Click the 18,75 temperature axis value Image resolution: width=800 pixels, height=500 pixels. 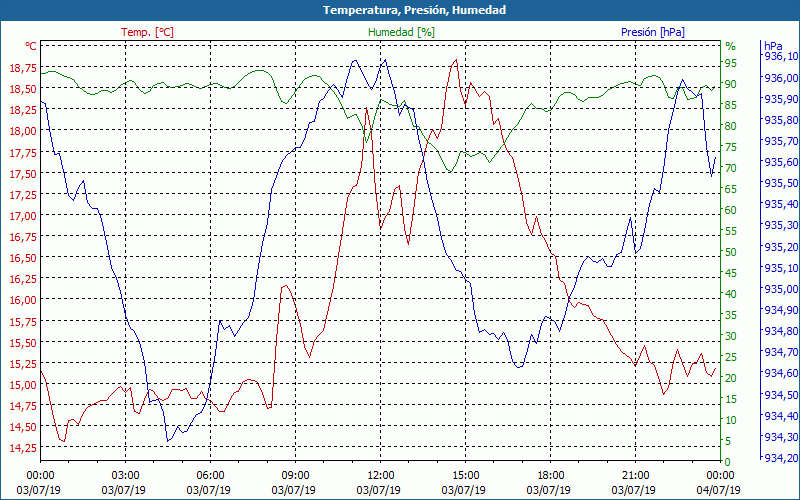coord(23,67)
